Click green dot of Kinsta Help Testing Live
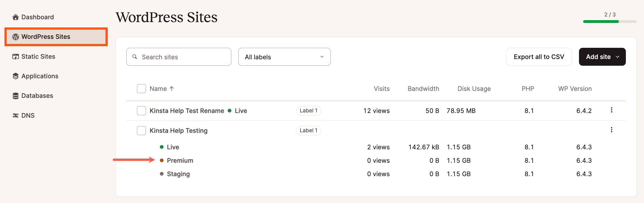 (162, 147)
